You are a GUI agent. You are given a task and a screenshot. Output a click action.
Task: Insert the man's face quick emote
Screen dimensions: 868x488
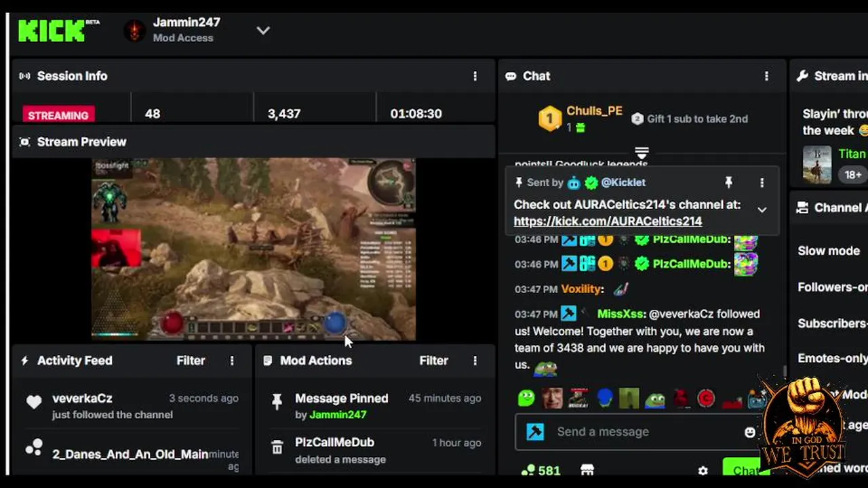click(x=553, y=398)
